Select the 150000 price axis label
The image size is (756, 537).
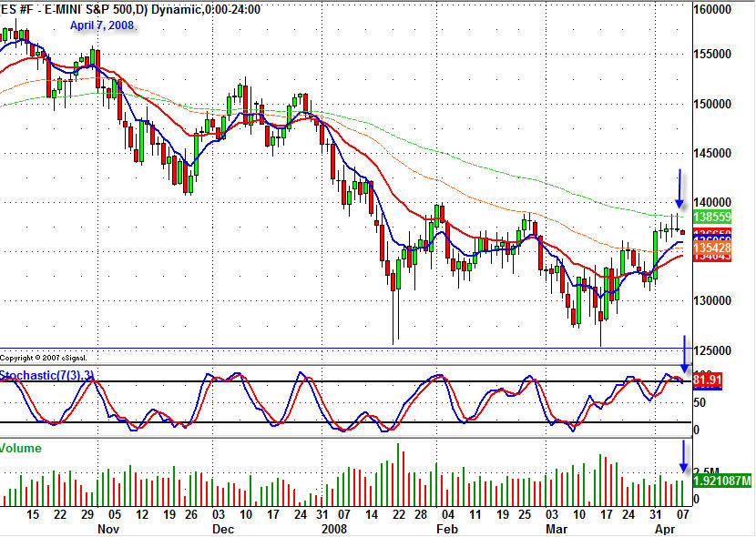click(x=712, y=104)
